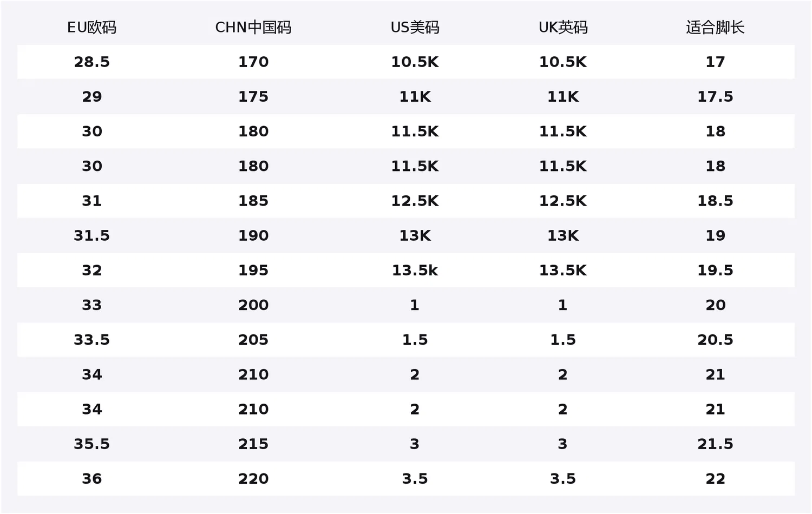The image size is (812, 514).
Task: Click the 适合脚长 column header
Action: click(x=715, y=28)
